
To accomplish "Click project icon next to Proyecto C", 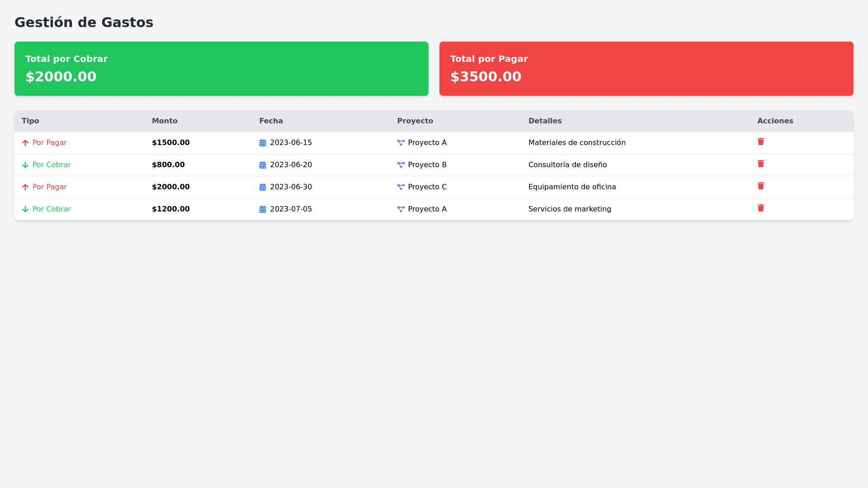I will tap(401, 187).
